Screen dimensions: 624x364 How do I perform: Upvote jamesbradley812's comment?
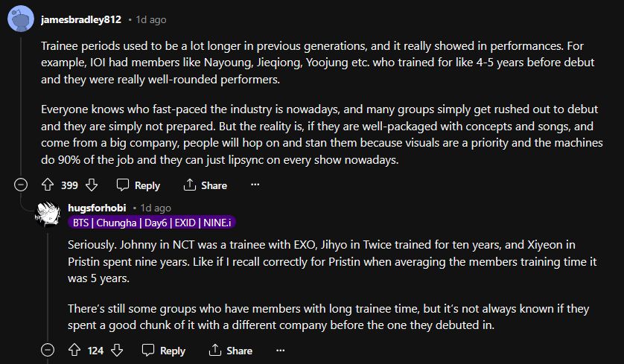point(48,185)
